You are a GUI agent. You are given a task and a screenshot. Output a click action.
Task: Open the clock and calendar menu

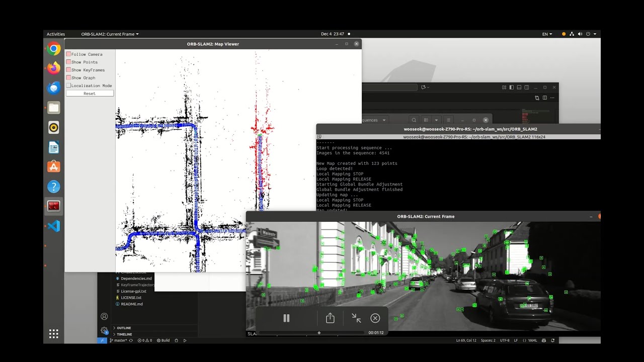pyautogui.click(x=333, y=34)
